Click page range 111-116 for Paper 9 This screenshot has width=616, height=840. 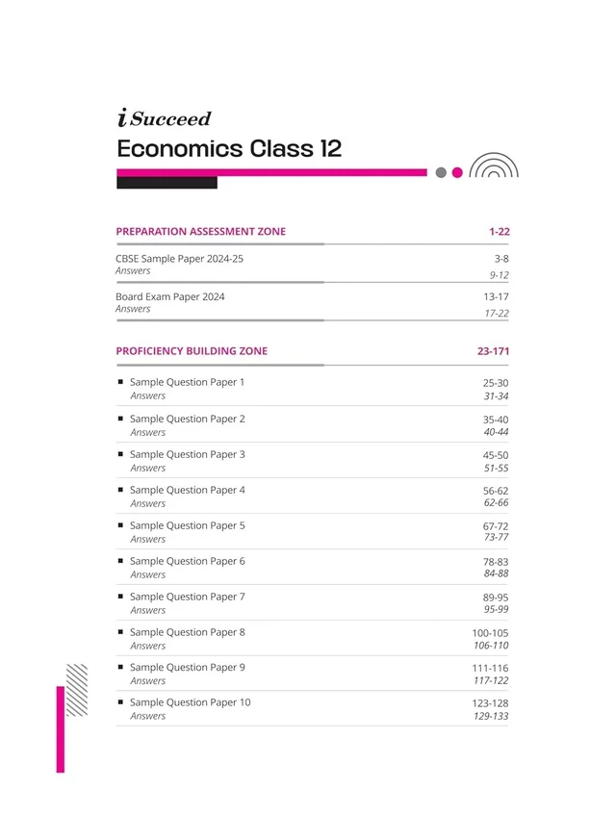tap(490, 668)
